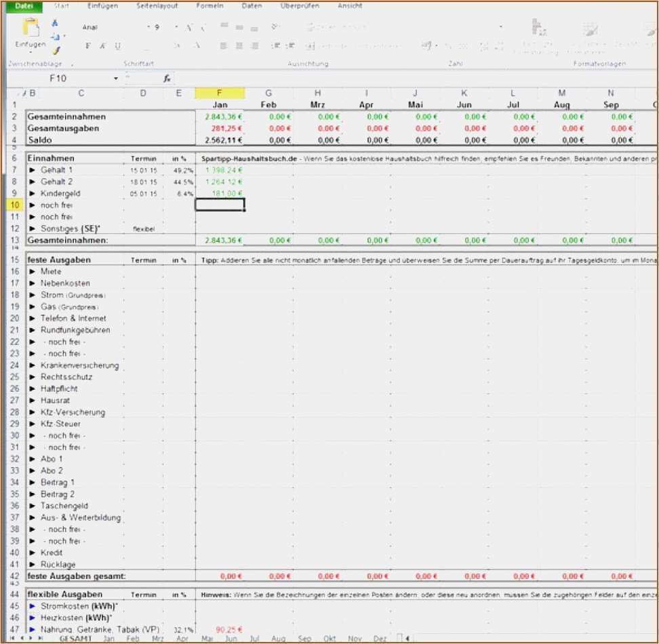Open the Datei file menu
Viewport: 659px width, 644px height.
24,6
